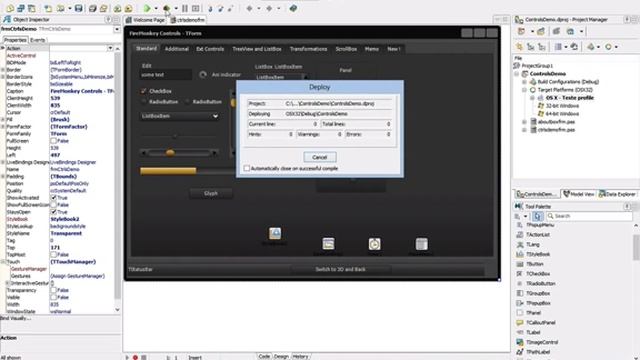Click the orange progress bar on form
The width and height of the screenshot is (640, 360).
[x=168, y=171]
